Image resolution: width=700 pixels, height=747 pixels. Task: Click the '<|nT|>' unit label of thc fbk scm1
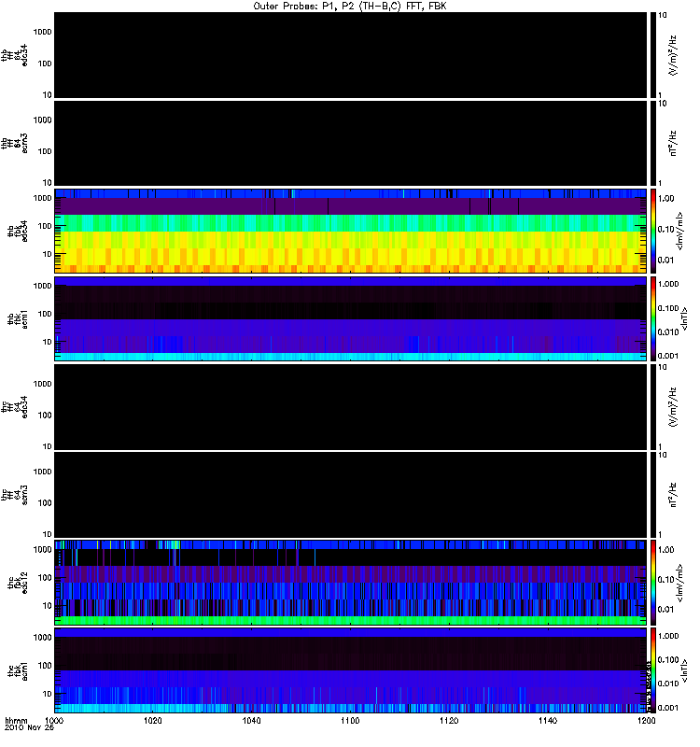point(685,670)
